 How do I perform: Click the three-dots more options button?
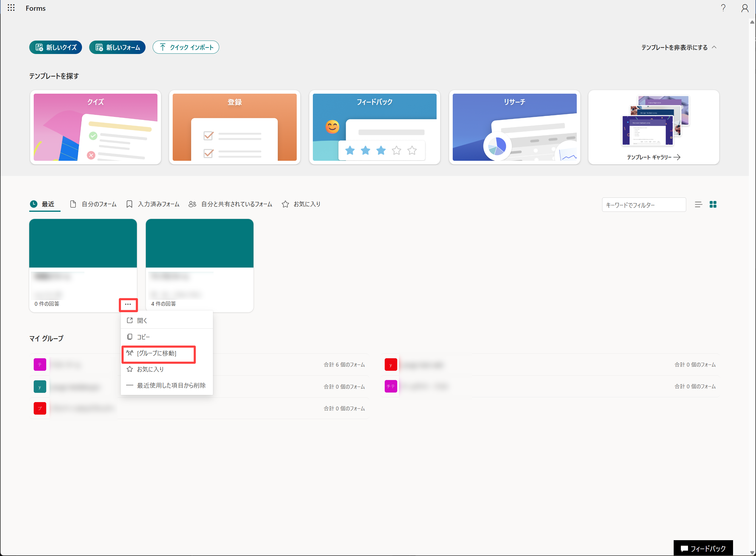(128, 304)
